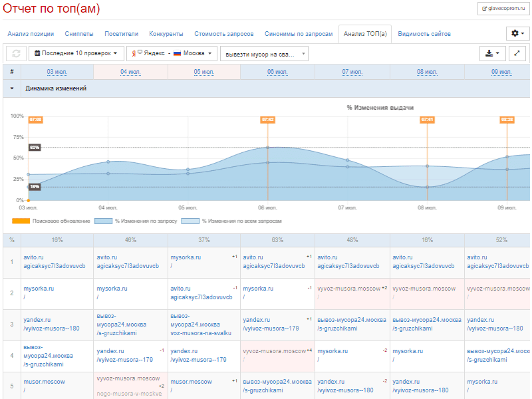Screen dimensions: 532x399
Task: Click the 37% cell in the percent row
Action: pos(204,240)
